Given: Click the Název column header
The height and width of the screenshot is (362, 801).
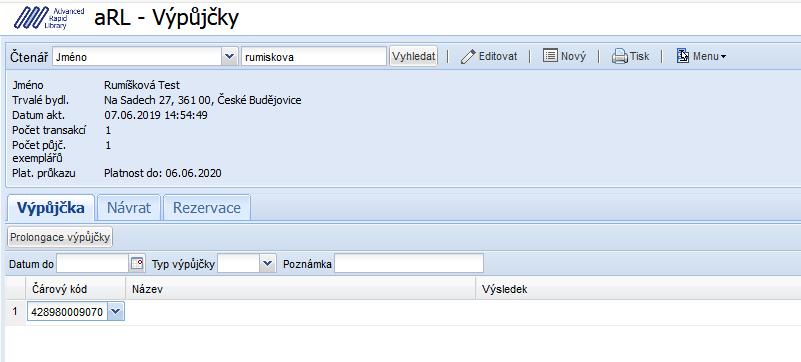Looking at the screenshot, I should click(x=300, y=289).
